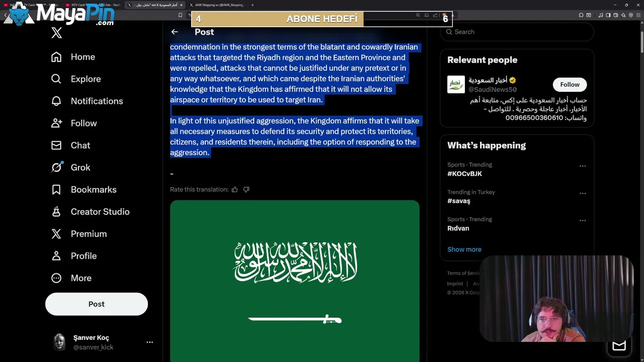Image resolution: width=644 pixels, height=362 pixels.
Task: Click the X Search input field
Action: click(517, 32)
